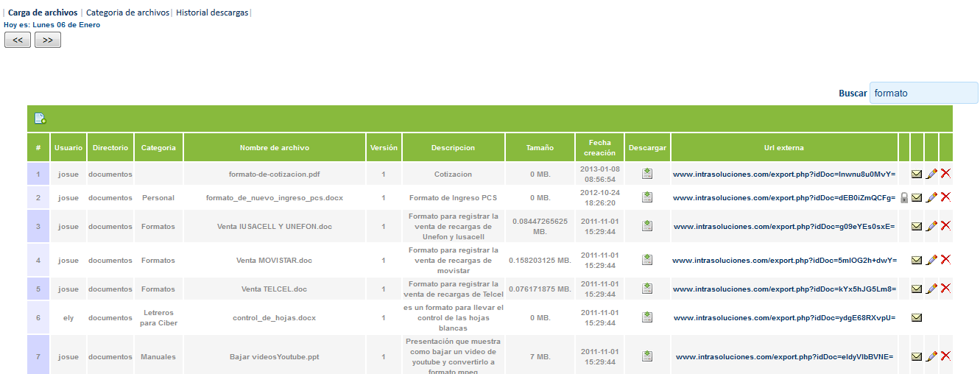Email the control_de_hojas.docx file
This screenshot has width=980, height=374.
pos(917,317)
